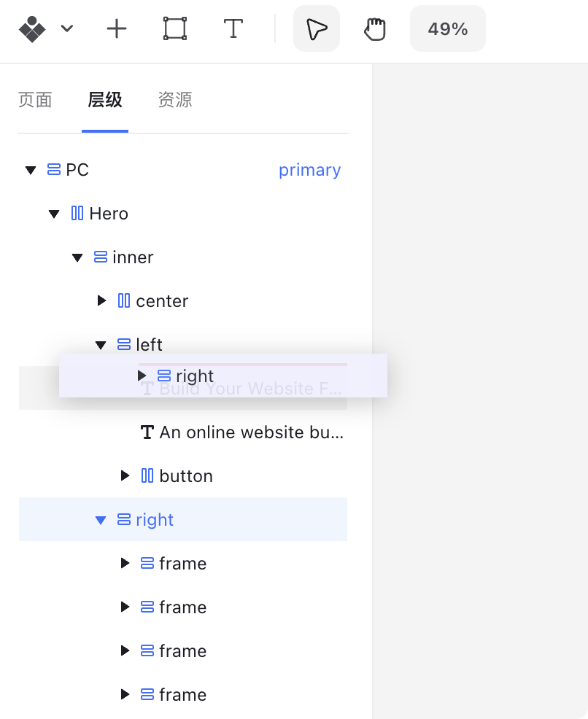This screenshot has width=588, height=719.
Task: Collapse the PC layer tree
Action: (31, 170)
